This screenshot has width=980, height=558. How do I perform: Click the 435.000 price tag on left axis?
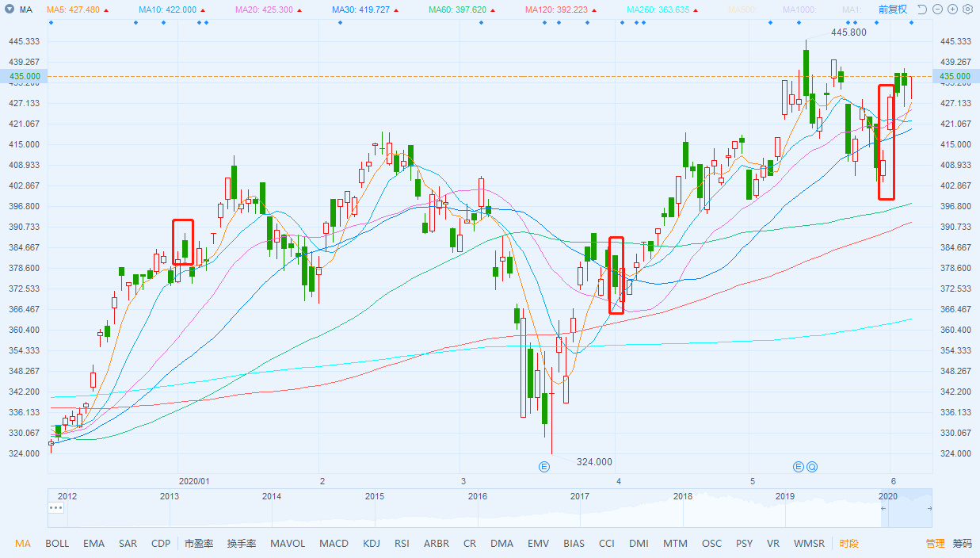25,76
